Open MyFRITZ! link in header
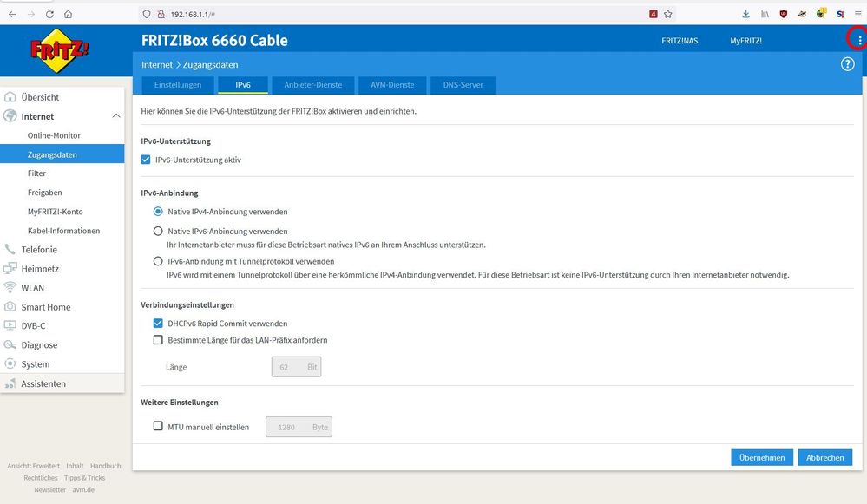The width and height of the screenshot is (867, 504). (745, 41)
